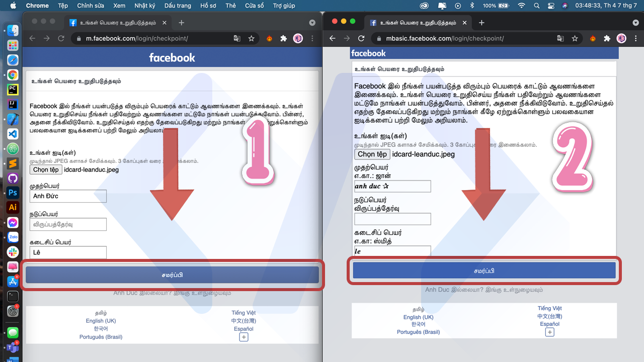The height and width of the screenshot is (362, 644).
Task: Select Español language in left window
Action: [244, 329]
